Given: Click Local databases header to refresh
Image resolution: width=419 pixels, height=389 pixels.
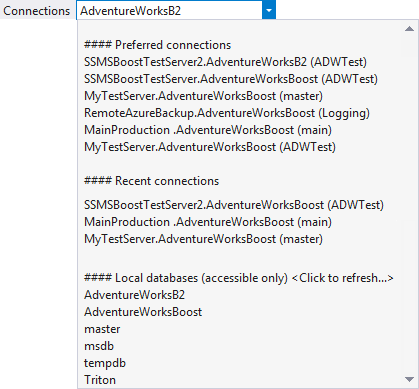Looking at the screenshot, I should pyautogui.click(x=239, y=278).
